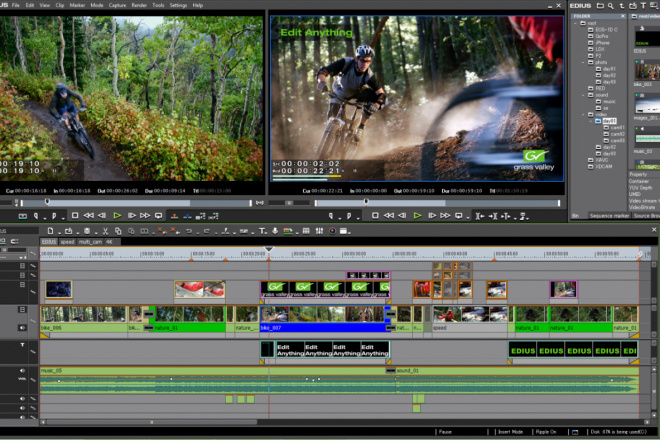Open dropdown arrow beside new sequence icon

(59, 232)
